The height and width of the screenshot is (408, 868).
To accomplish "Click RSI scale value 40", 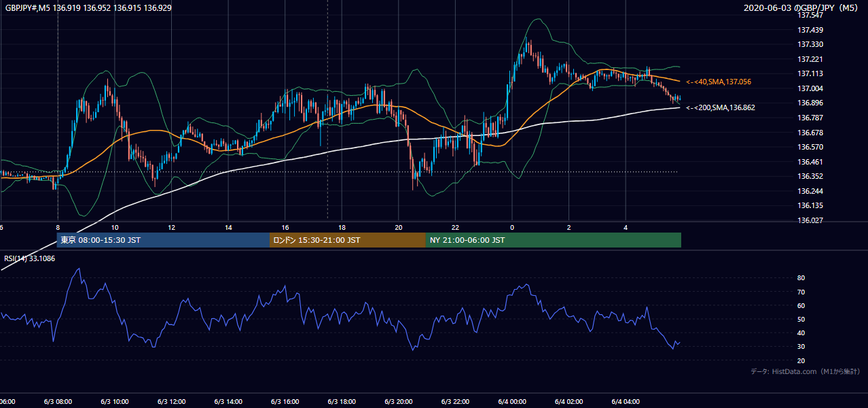I will coord(801,333).
